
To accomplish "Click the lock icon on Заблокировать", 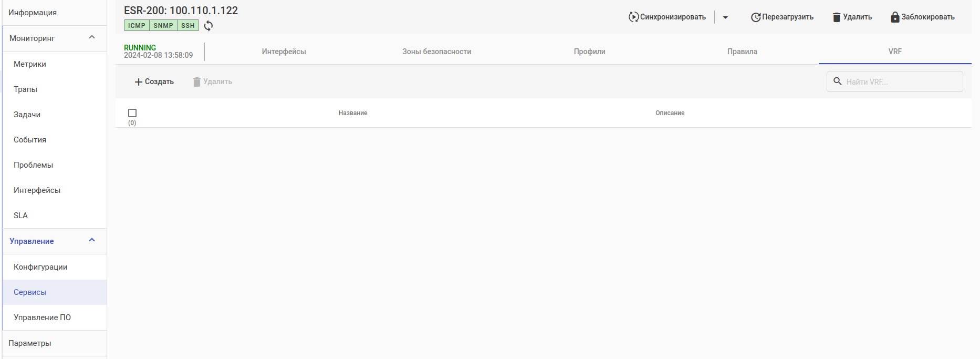I will point(895,17).
